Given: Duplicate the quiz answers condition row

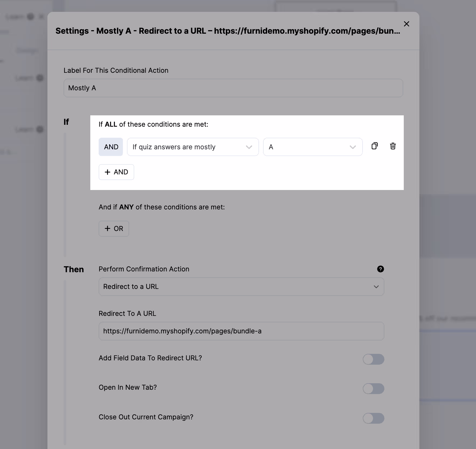Looking at the screenshot, I should (375, 146).
